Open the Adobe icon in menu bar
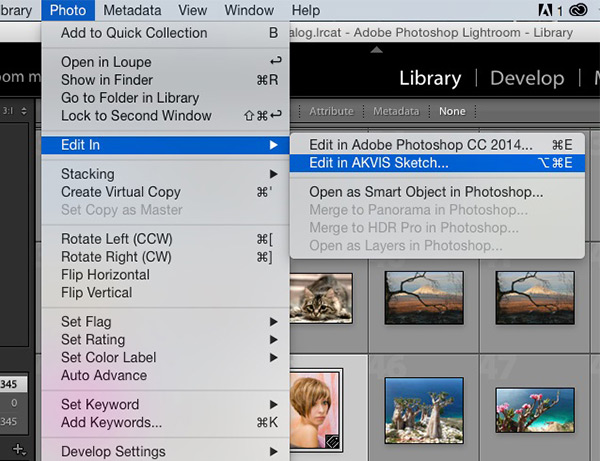Image resolution: width=600 pixels, height=461 pixels. (x=545, y=10)
